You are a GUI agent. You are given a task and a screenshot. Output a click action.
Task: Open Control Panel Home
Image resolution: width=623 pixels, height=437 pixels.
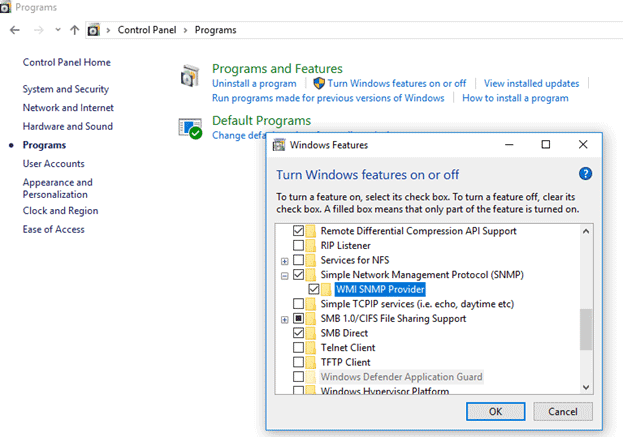pos(67,62)
